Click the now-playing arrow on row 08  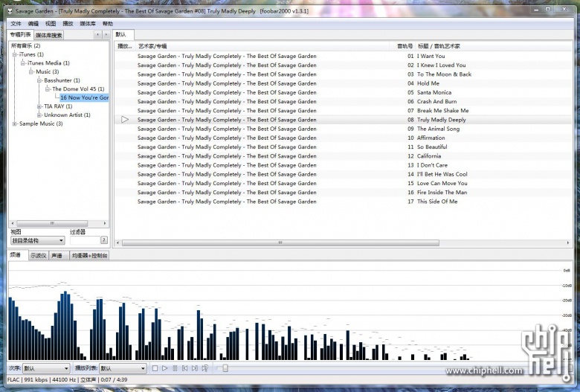point(125,120)
